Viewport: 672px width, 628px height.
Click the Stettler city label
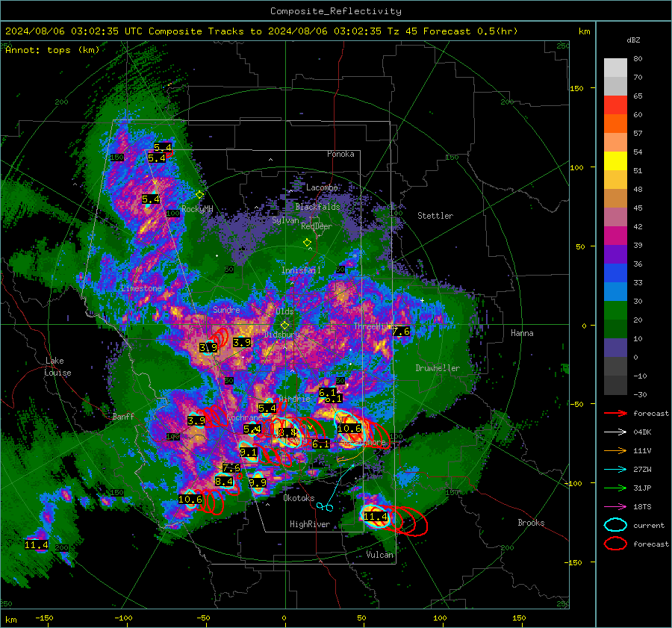tap(435, 216)
